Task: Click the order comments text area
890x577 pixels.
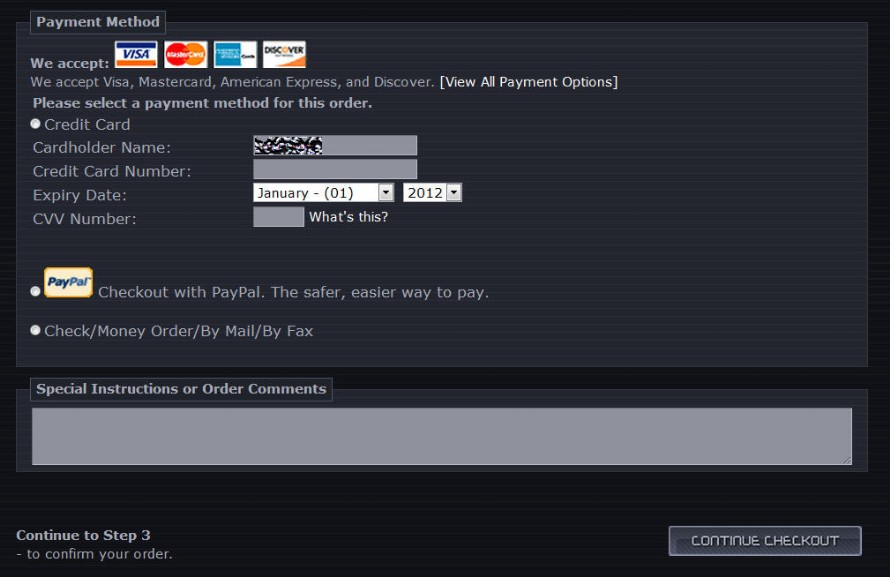Action: pos(442,436)
